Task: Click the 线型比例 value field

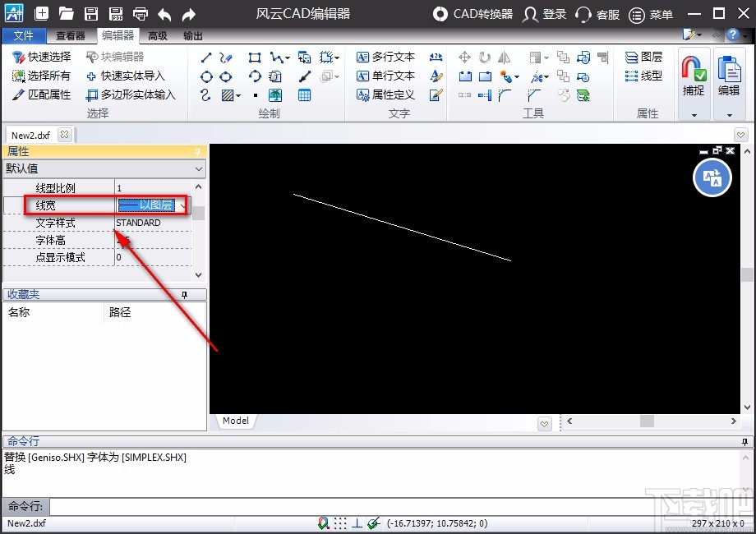Action: coord(154,188)
